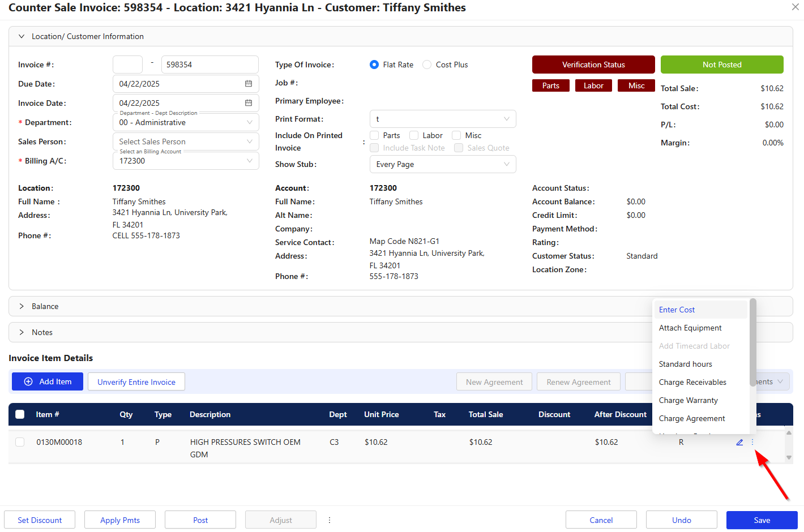
Task: Open the Print Format dropdown
Action: click(443, 119)
